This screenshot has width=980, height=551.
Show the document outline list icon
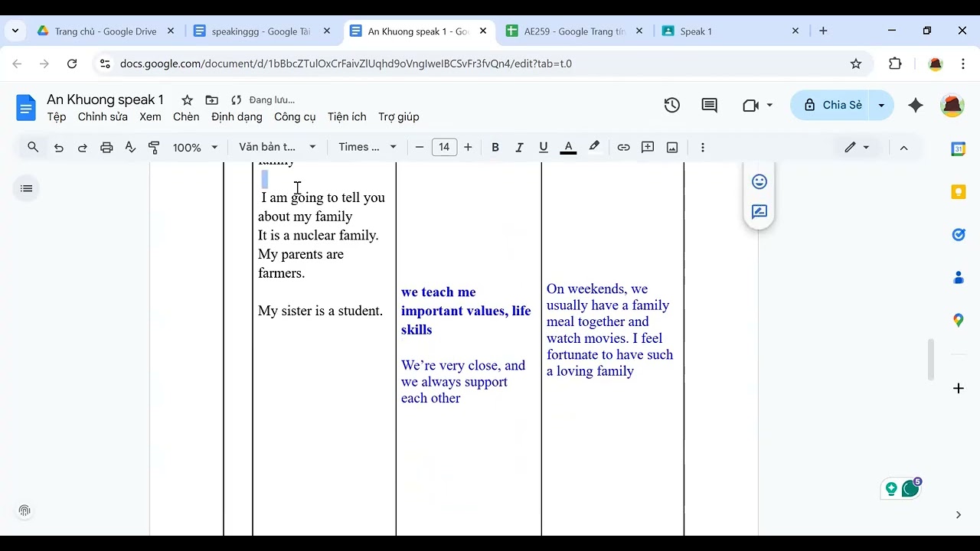point(27,188)
